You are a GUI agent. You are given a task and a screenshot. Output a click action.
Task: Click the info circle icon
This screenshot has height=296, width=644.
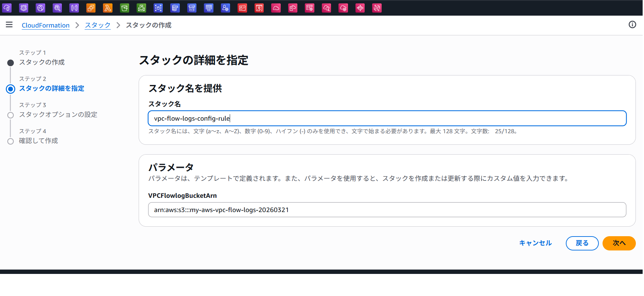(x=632, y=24)
